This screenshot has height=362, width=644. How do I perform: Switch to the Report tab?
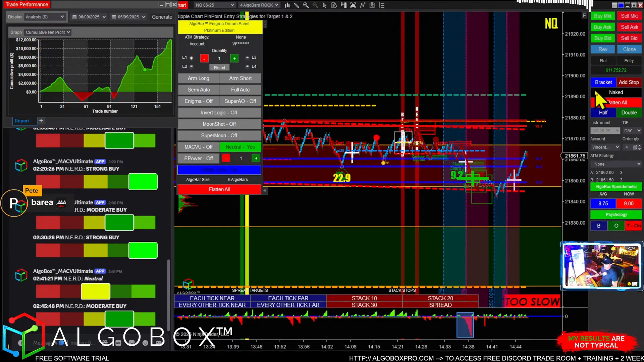click(x=22, y=121)
